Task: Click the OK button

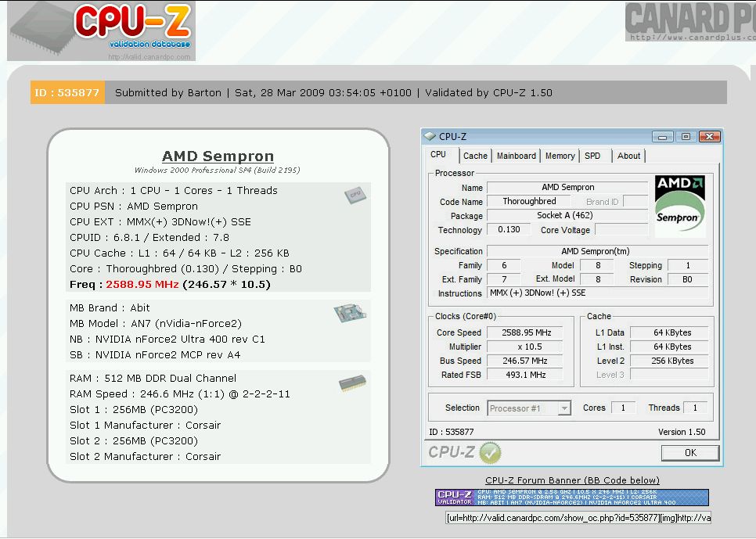Action: point(690,453)
